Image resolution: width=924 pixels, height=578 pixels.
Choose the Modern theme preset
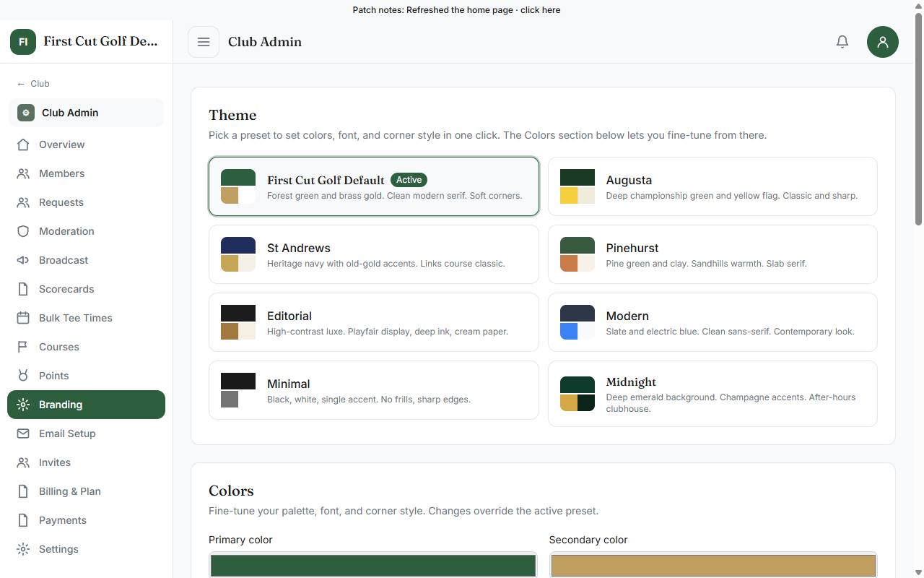pos(712,322)
